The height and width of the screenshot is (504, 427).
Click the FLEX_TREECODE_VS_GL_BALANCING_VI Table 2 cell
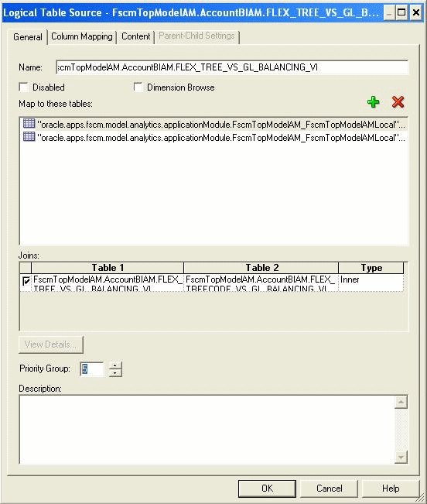click(x=261, y=283)
